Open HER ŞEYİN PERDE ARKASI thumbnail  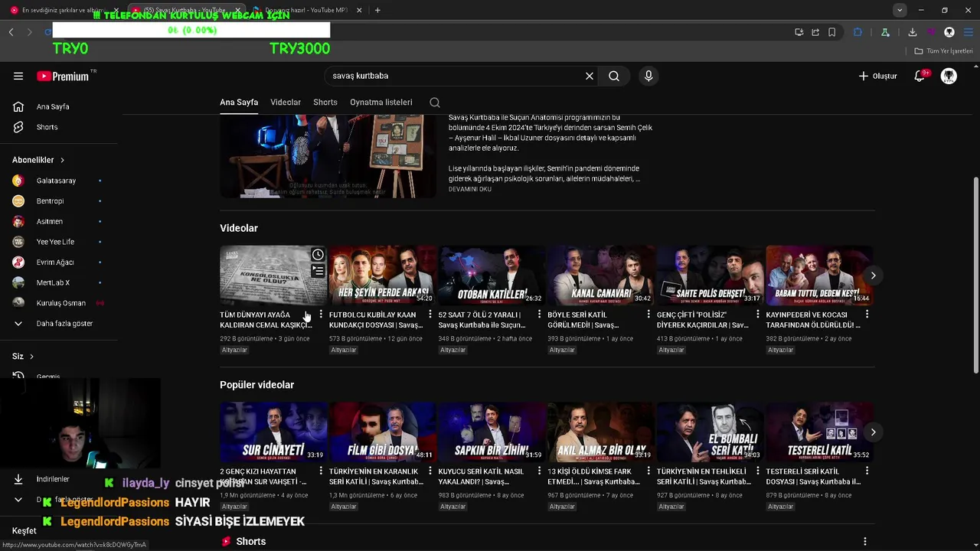click(382, 275)
